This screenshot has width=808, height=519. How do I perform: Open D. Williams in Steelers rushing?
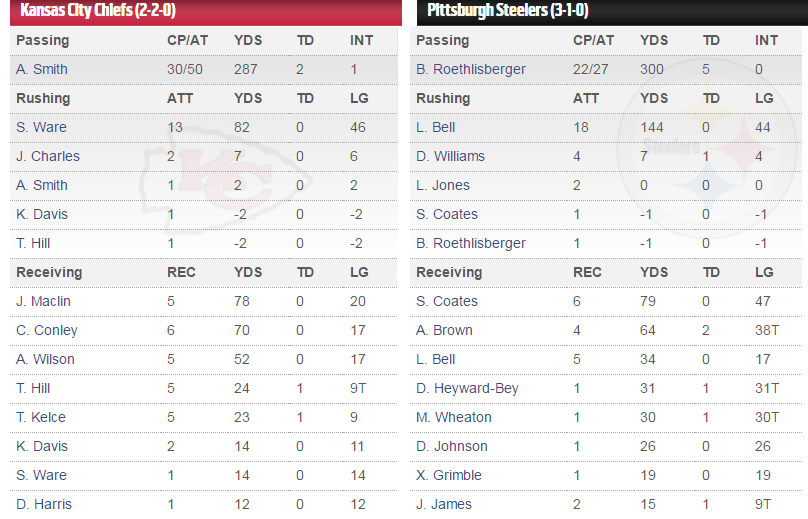(x=450, y=156)
